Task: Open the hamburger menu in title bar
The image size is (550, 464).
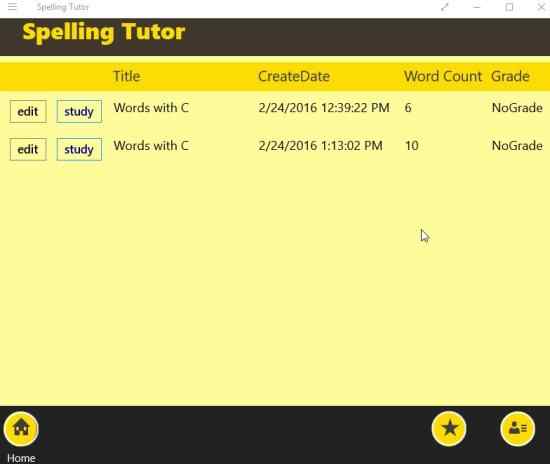Action: click(12, 7)
